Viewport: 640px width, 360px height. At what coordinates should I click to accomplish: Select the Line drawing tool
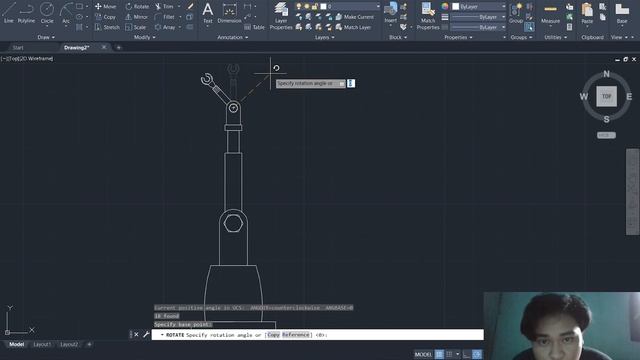tap(8, 12)
